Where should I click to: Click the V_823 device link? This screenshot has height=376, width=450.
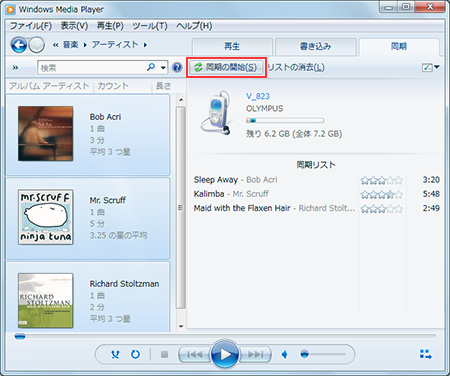[258, 96]
